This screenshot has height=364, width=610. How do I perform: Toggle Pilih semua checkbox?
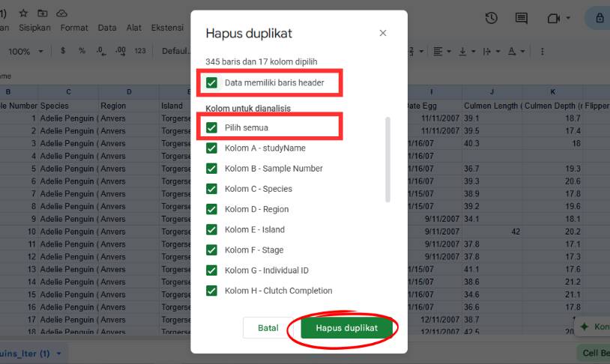(211, 127)
